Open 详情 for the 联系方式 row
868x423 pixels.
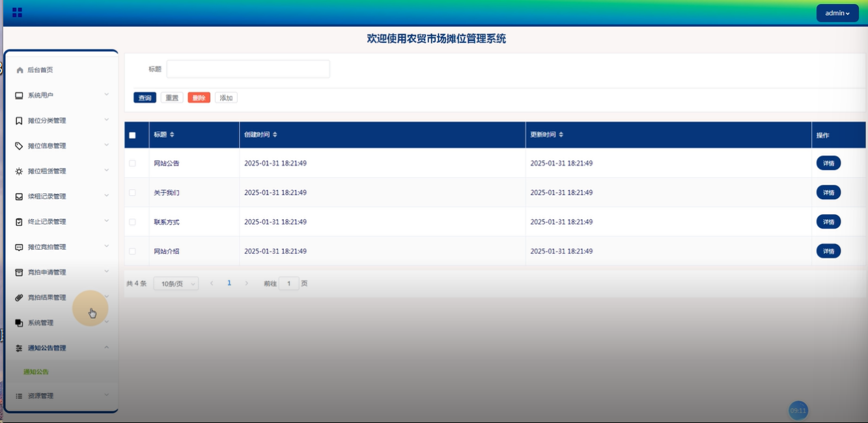click(x=828, y=222)
